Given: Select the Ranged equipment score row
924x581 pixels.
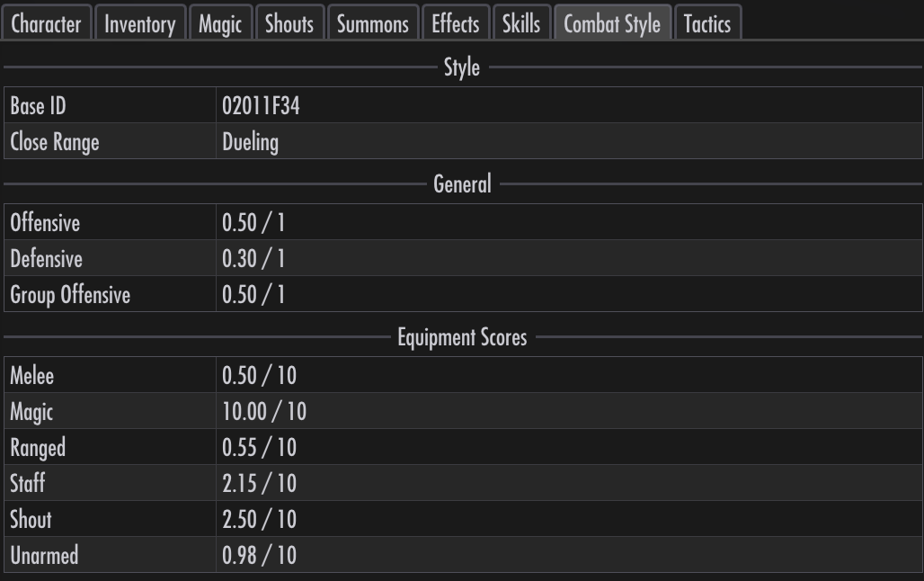Looking at the screenshot, I should click(x=463, y=447).
